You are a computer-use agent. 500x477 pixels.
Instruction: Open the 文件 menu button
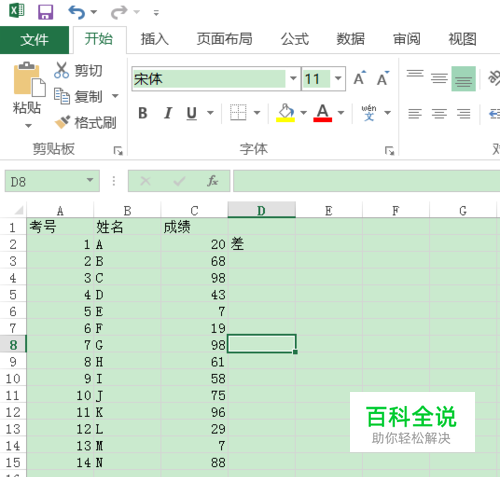pos(34,40)
